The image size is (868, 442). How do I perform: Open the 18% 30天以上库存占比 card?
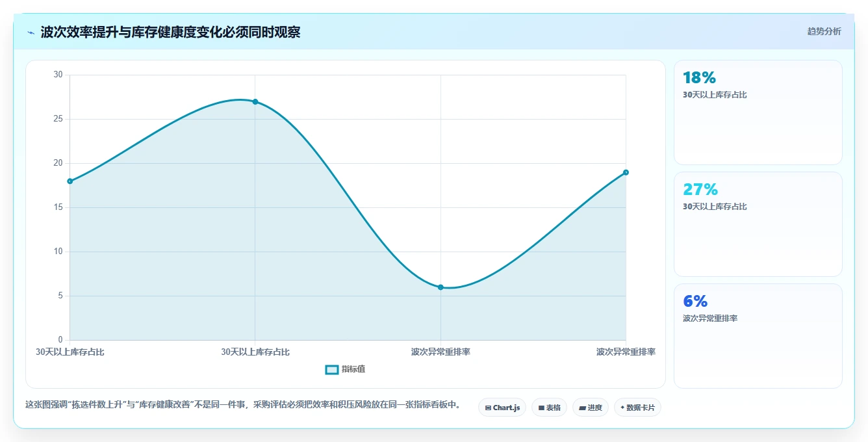click(758, 112)
